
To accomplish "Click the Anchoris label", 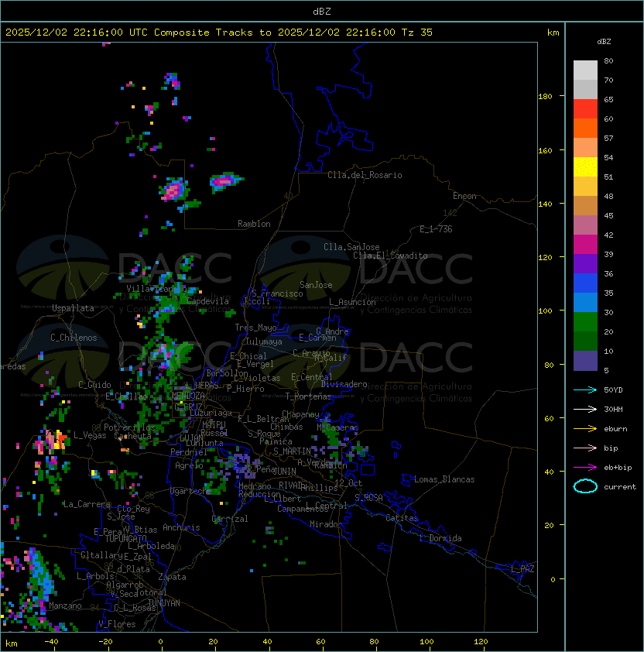I will pyautogui.click(x=181, y=527).
